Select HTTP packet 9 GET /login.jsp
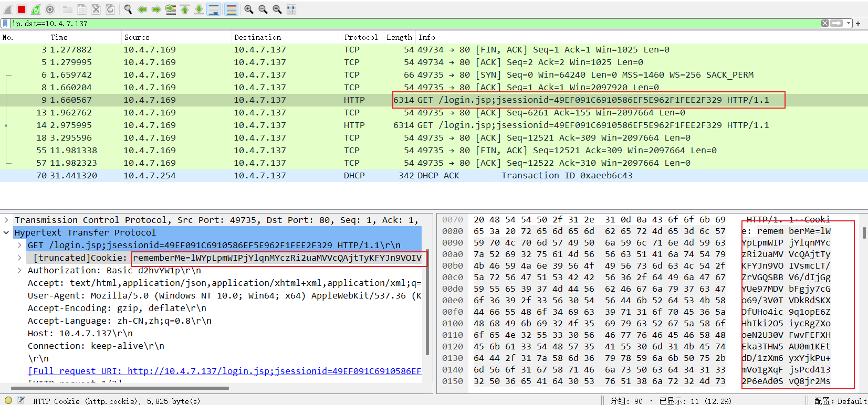 point(434,100)
